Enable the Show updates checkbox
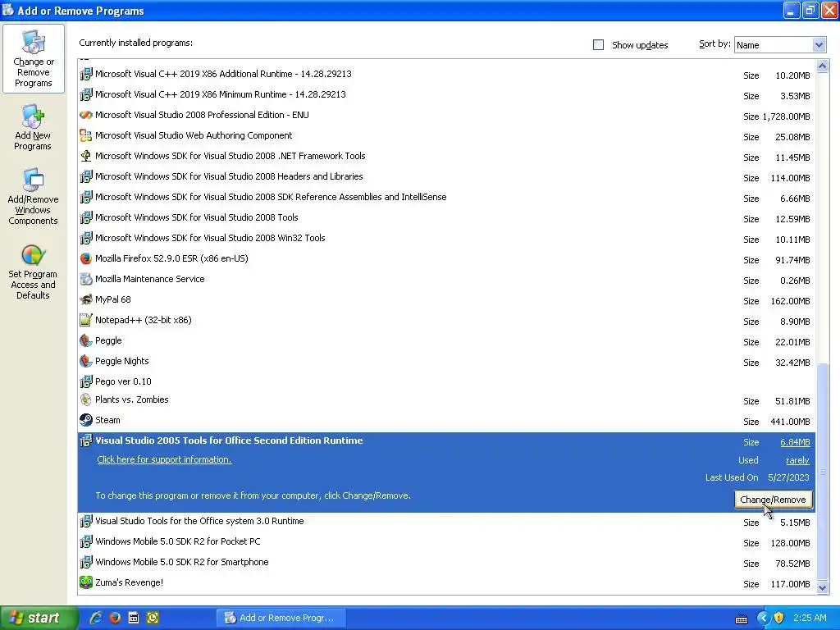This screenshot has height=630, width=840. pyautogui.click(x=598, y=45)
